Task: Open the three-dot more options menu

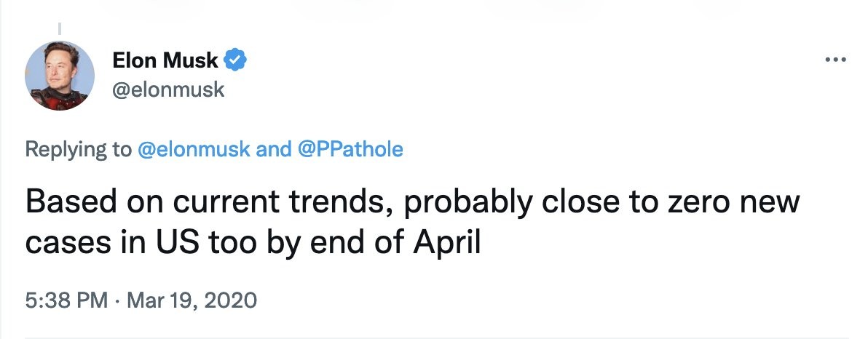Action: click(835, 61)
